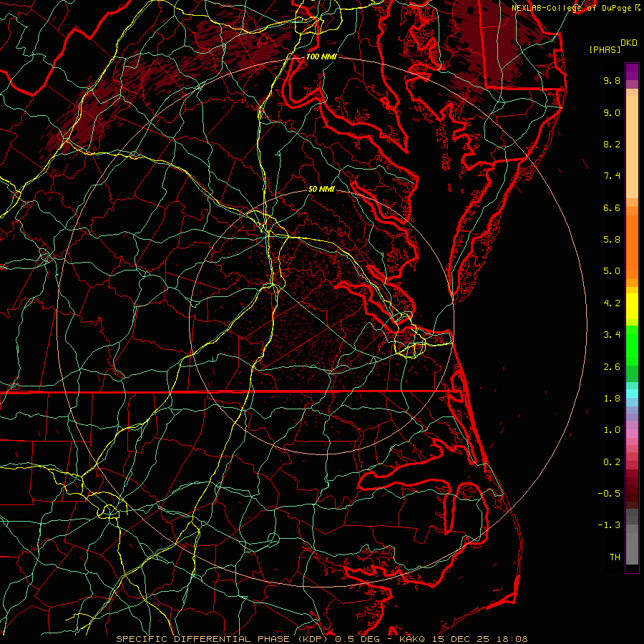Screen dimensions: 644x644
Task: Click the 5.0 scale value
Action: [612, 271]
